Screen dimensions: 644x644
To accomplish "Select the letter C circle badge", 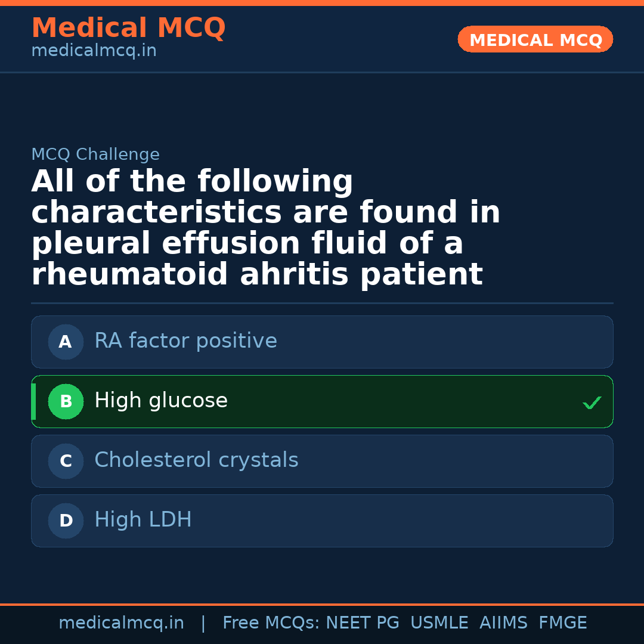I will [66, 462].
